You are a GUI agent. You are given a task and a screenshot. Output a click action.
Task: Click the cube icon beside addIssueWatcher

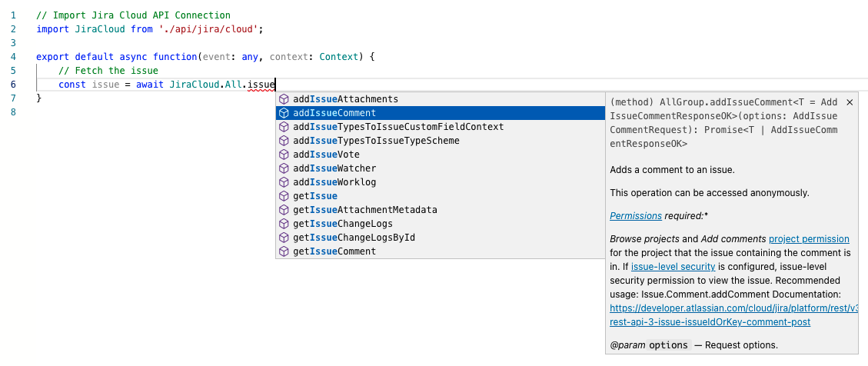(x=284, y=168)
